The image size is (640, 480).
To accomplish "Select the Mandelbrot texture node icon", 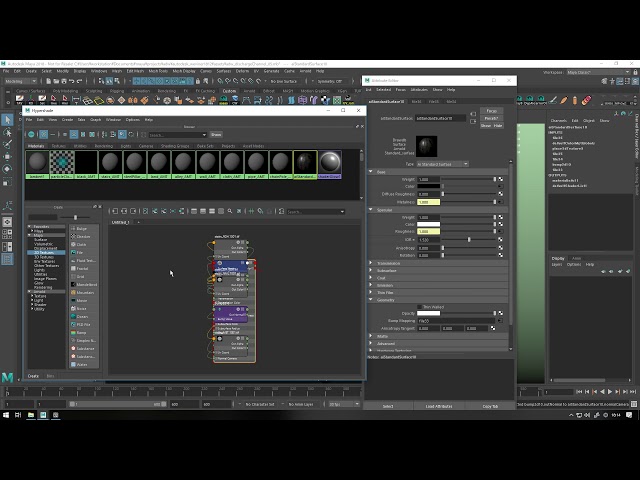I will pyautogui.click(x=72, y=284).
